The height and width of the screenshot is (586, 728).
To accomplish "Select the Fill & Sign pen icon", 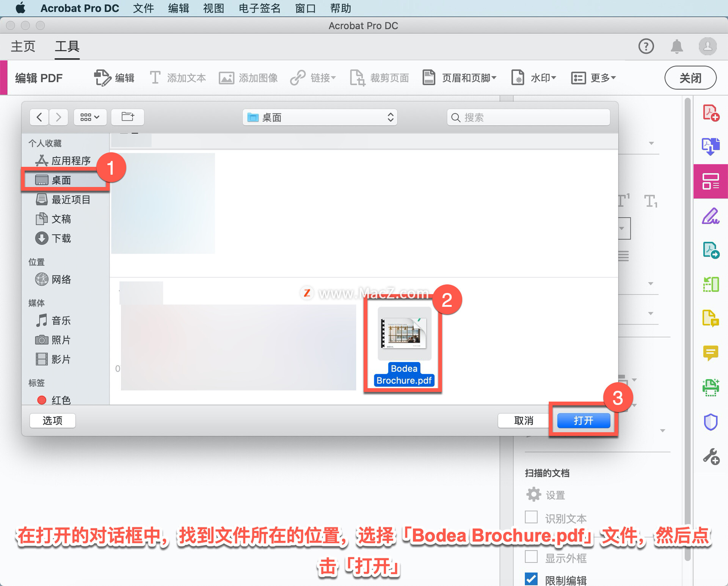I will click(x=711, y=216).
